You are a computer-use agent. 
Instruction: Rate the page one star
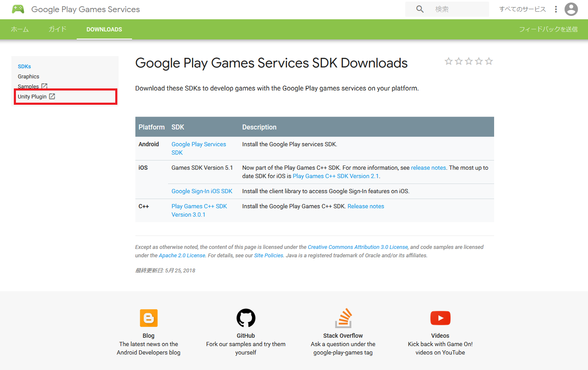click(x=448, y=61)
